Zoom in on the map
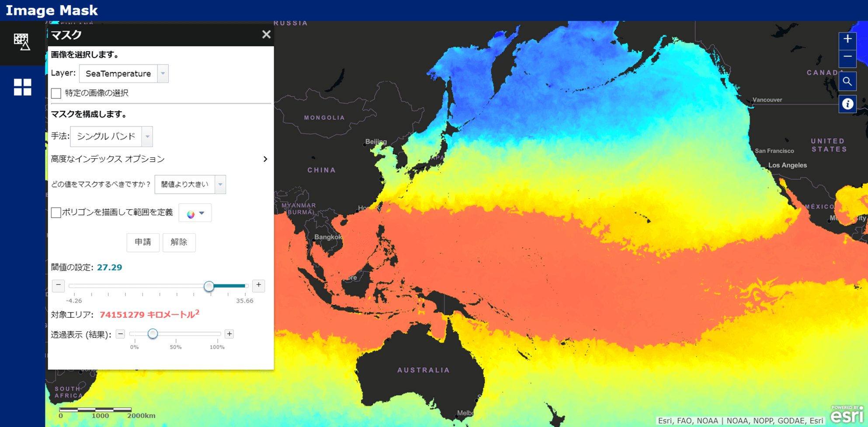 click(847, 39)
